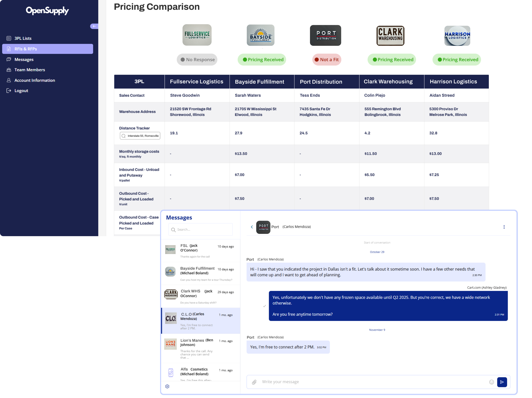Click the $11.50 monthly storage cost
The width and height of the screenshot is (532, 398).
[x=370, y=154]
